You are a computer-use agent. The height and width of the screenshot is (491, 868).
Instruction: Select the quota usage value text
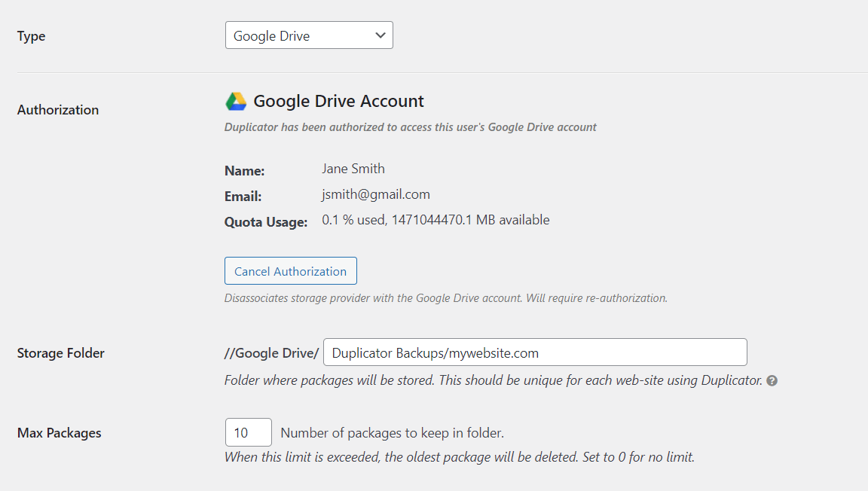pos(436,220)
